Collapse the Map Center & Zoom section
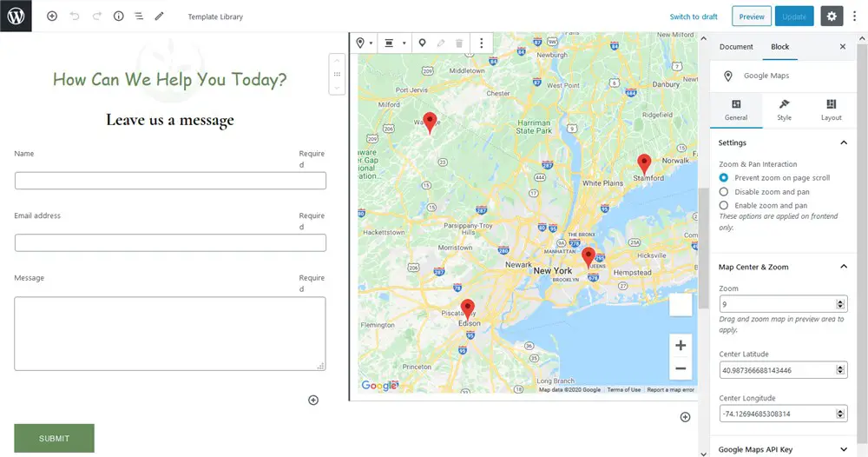Screen dimensions: 868x457 [843, 267]
